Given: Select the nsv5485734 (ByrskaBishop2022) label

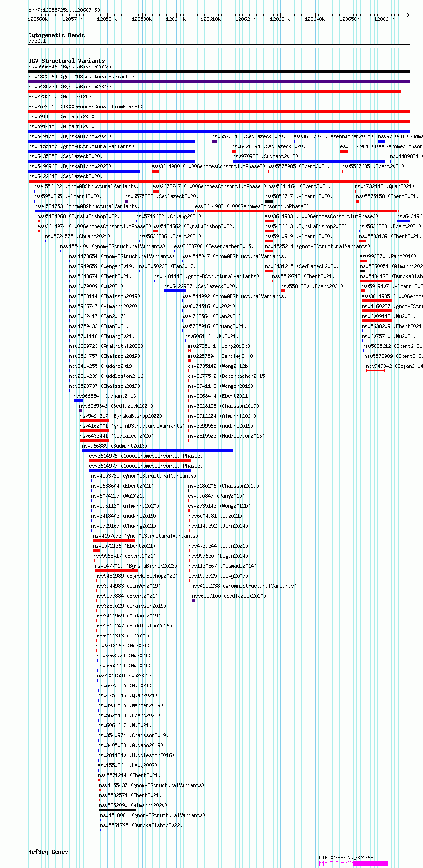Looking at the screenshot, I should 70,87.
